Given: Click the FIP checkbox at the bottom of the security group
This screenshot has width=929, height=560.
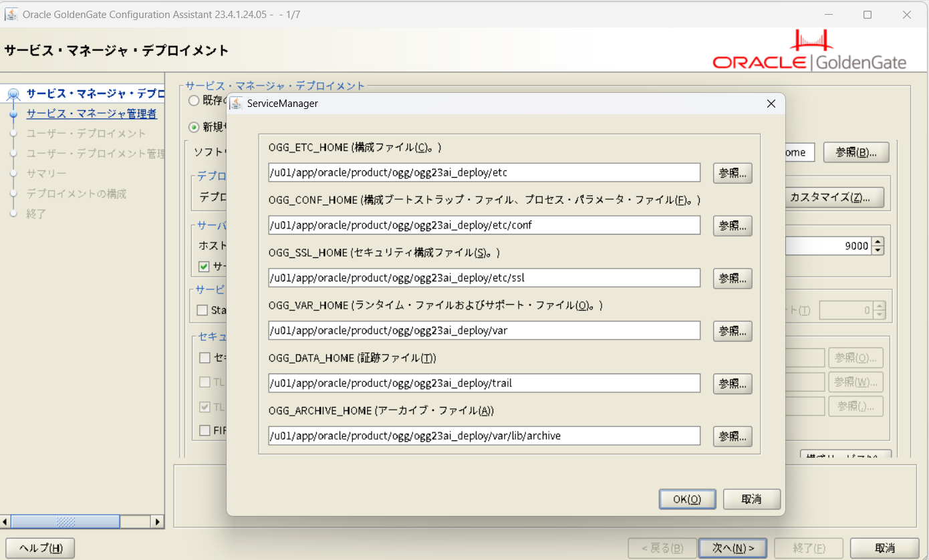Looking at the screenshot, I should tap(205, 430).
